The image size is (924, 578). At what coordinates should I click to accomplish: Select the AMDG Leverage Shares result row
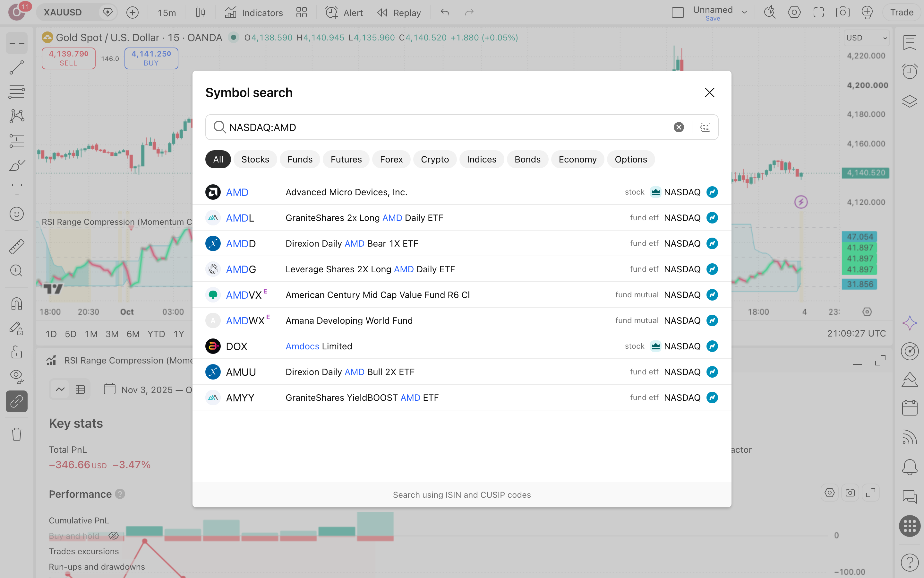462,269
